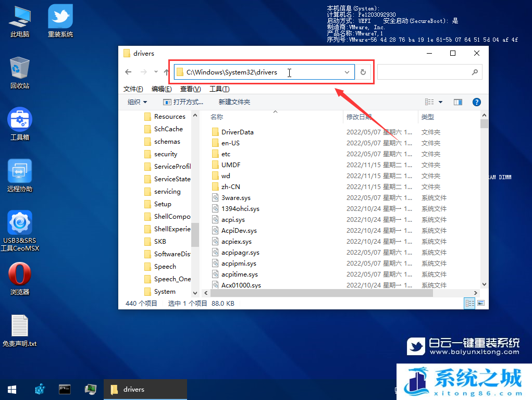Select the DriverData folder
This screenshot has height=400, width=532.
(x=238, y=132)
